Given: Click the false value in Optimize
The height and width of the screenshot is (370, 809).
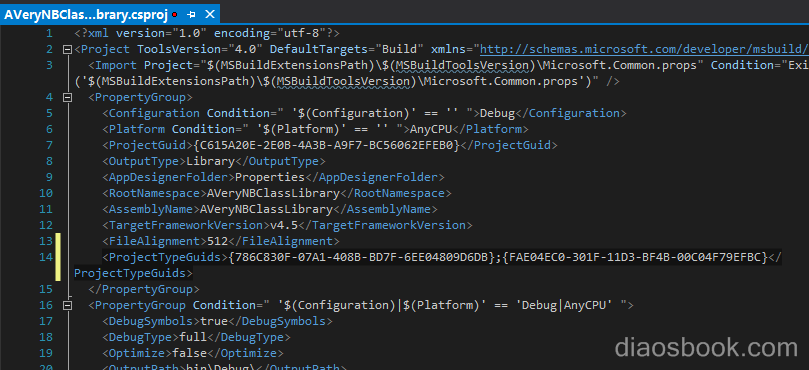Looking at the screenshot, I should click(x=189, y=353).
